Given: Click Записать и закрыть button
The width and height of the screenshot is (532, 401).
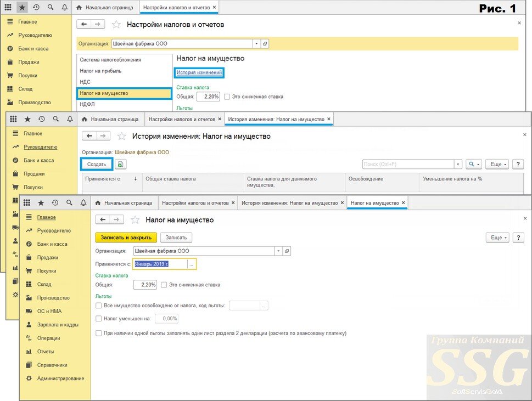Looking at the screenshot, I should coord(126,238).
